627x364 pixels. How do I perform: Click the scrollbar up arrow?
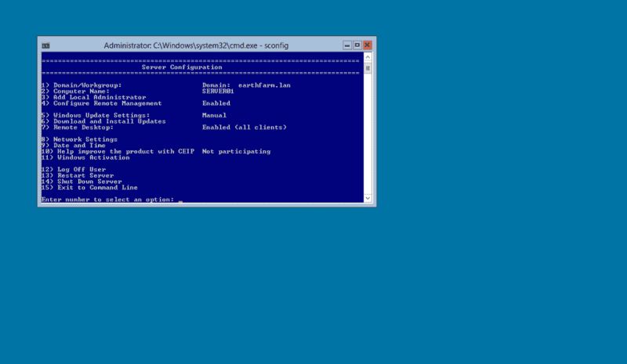tap(368, 57)
